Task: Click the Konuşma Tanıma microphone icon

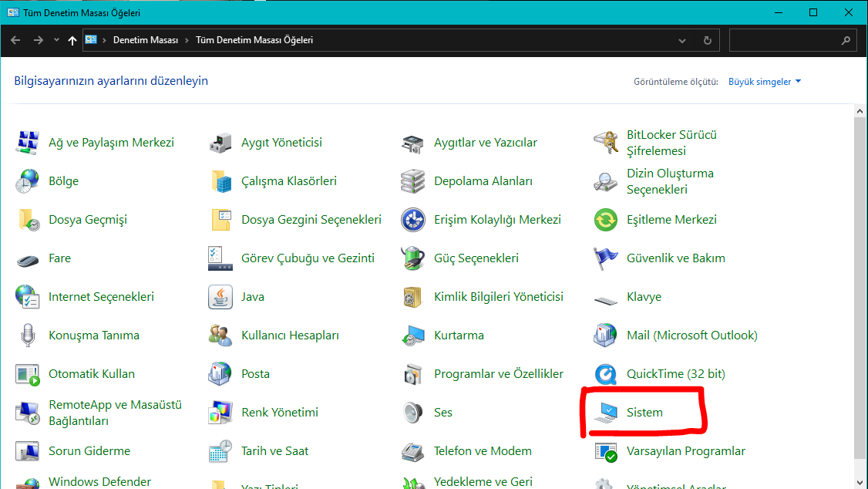Action: [x=28, y=336]
